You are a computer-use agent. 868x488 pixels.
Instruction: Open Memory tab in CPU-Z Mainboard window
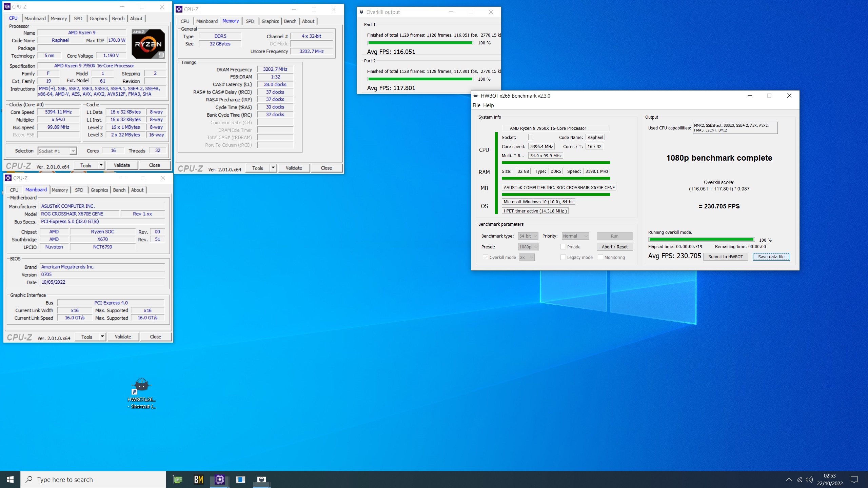click(60, 190)
